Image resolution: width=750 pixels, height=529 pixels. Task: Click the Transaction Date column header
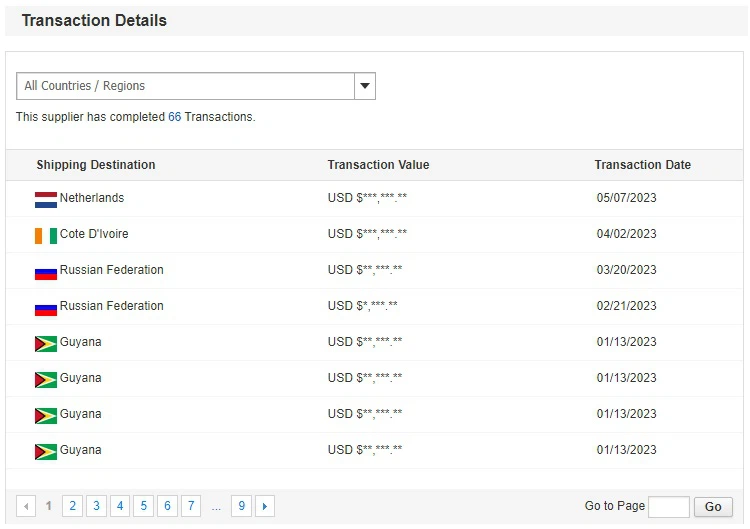click(642, 165)
